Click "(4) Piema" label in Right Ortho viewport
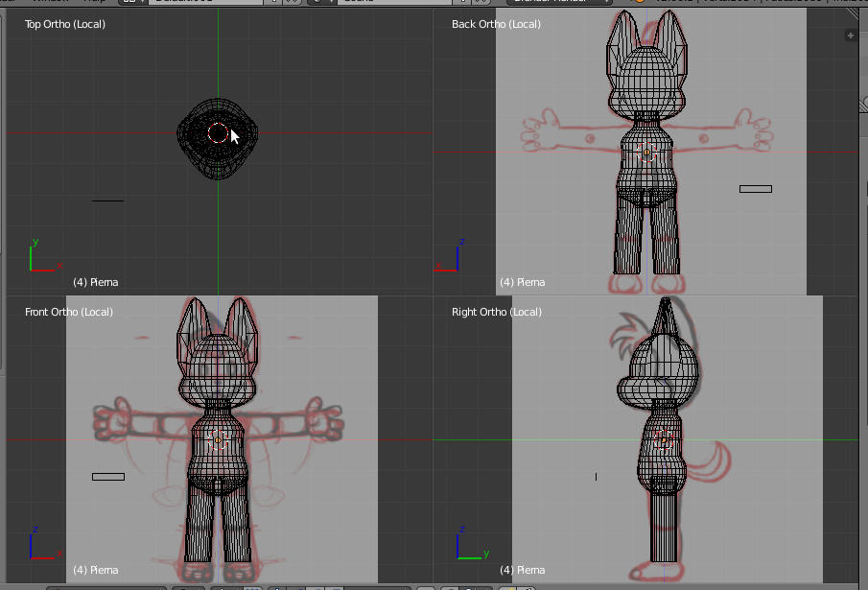Image resolution: width=868 pixels, height=590 pixels. [x=523, y=570]
